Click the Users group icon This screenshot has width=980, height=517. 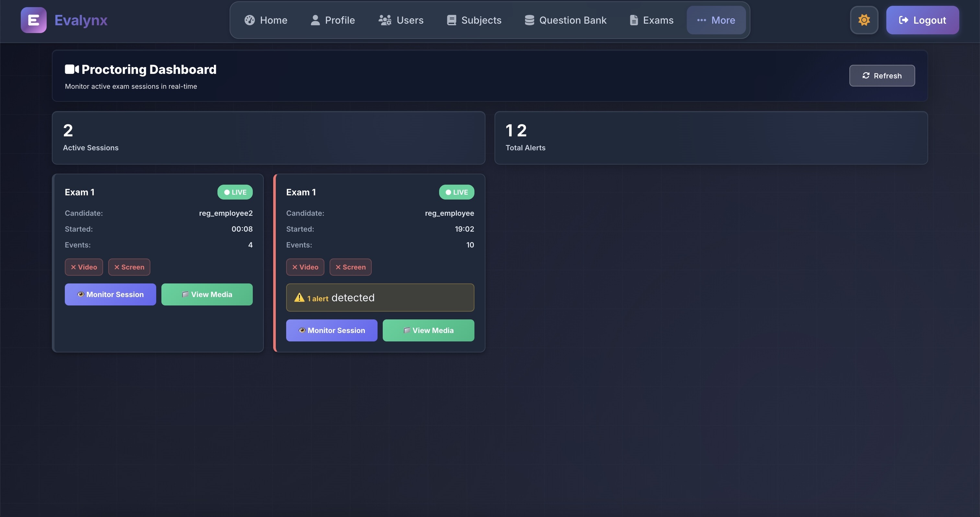pos(385,20)
